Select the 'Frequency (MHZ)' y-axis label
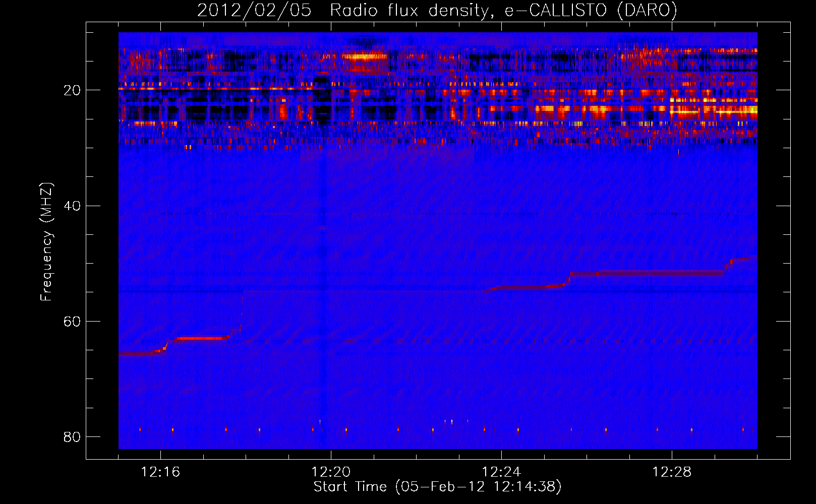The height and width of the screenshot is (504, 816). (x=46, y=242)
